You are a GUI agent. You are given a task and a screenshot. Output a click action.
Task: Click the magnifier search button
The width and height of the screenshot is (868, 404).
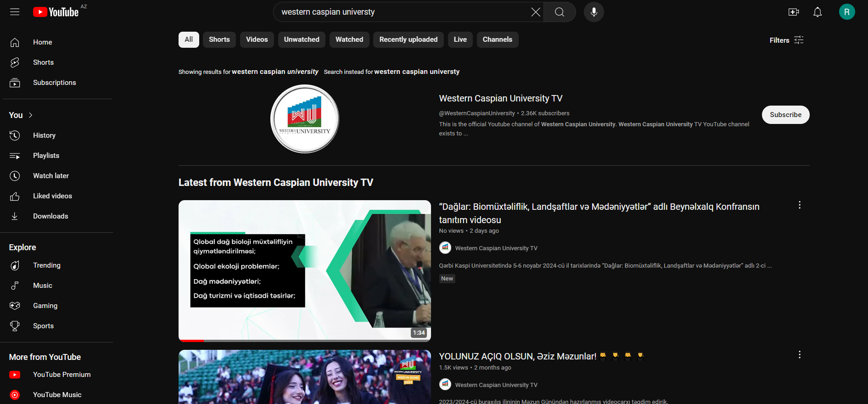click(560, 12)
